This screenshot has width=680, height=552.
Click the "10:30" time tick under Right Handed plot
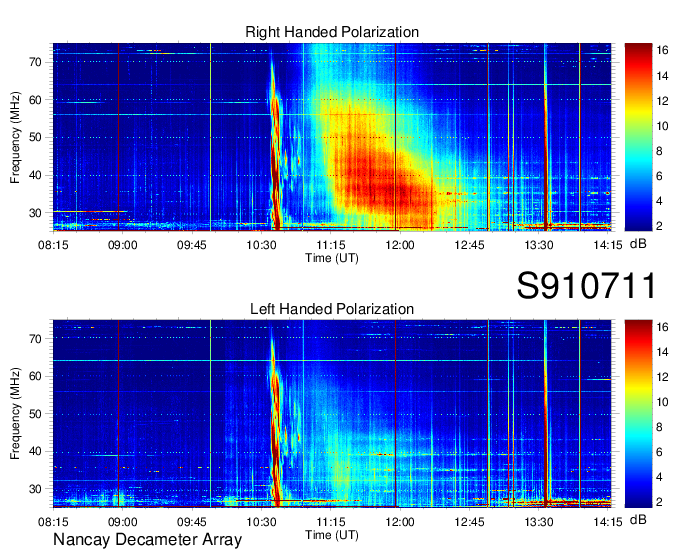[x=261, y=245]
